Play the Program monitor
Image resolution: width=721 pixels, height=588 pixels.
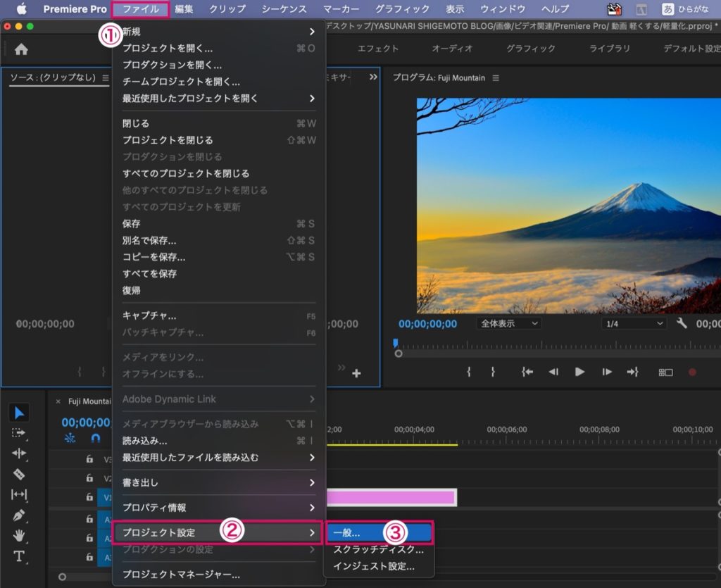[x=579, y=372]
